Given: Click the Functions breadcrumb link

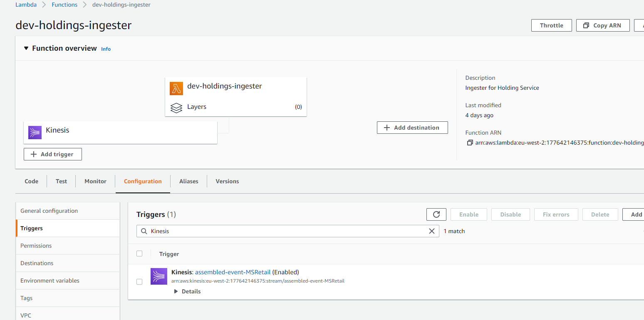Looking at the screenshot, I should [x=64, y=5].
